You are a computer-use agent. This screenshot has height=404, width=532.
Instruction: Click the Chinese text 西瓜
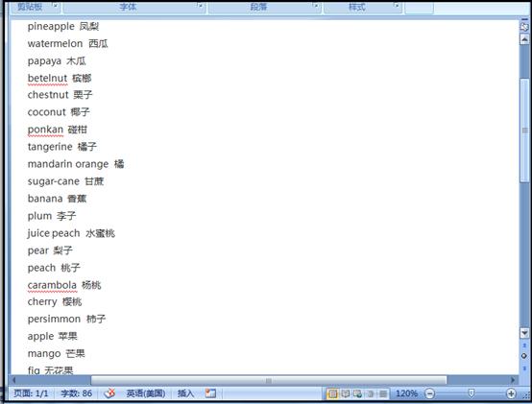click(x=98, y=44)
